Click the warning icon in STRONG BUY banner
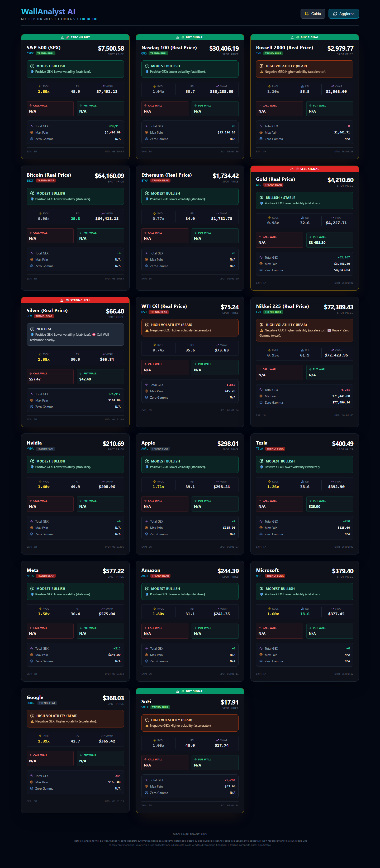The height and width of the screenshot is (868, 380). click(x=62, y=37)
